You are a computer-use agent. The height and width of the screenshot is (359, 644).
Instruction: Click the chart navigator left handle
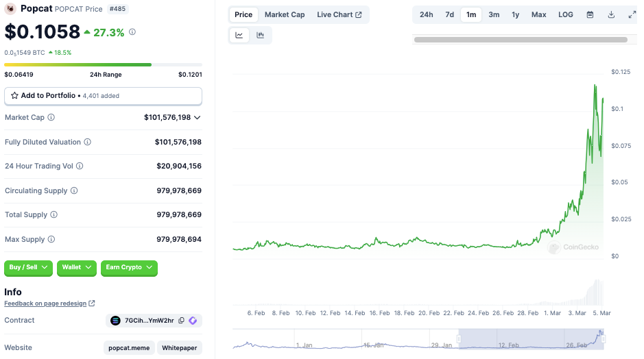[459, 339]
